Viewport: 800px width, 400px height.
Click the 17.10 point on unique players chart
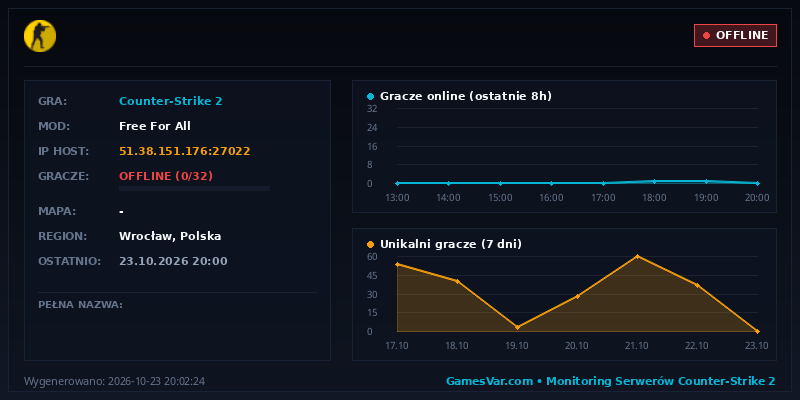click(397, 264)
